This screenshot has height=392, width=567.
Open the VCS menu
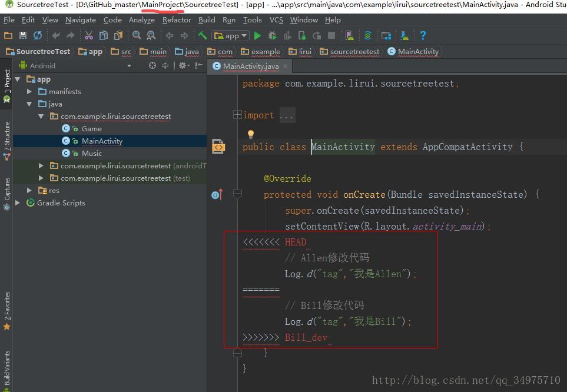(276, 19)
